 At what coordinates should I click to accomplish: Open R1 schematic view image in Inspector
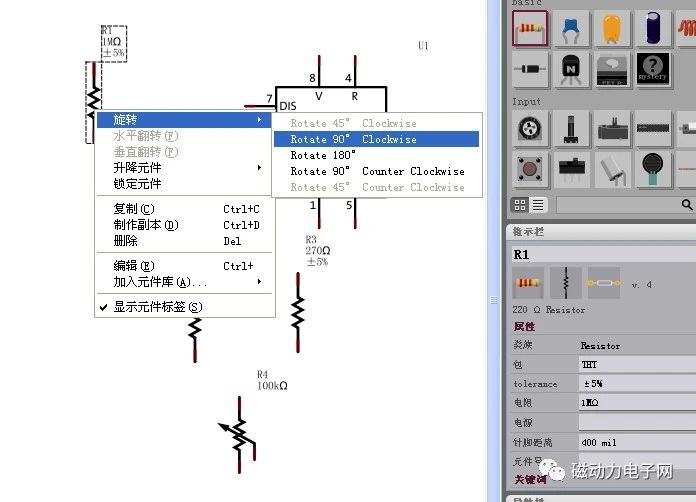[566, 283]
